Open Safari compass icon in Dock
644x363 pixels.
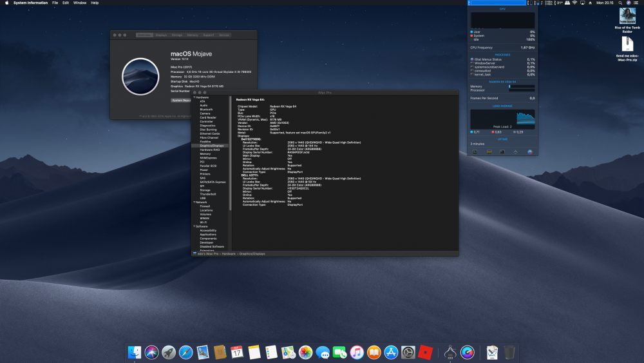[x=185, y=352]
